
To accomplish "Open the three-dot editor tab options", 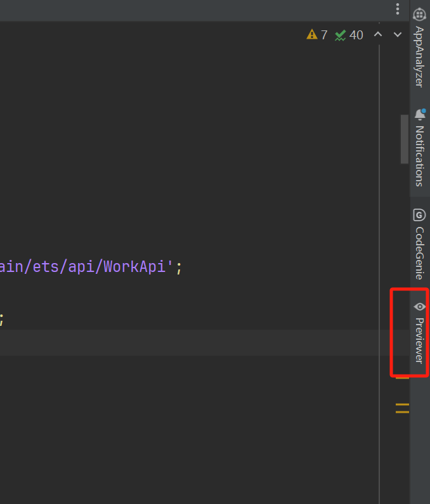I will click(x=398, y=9).
